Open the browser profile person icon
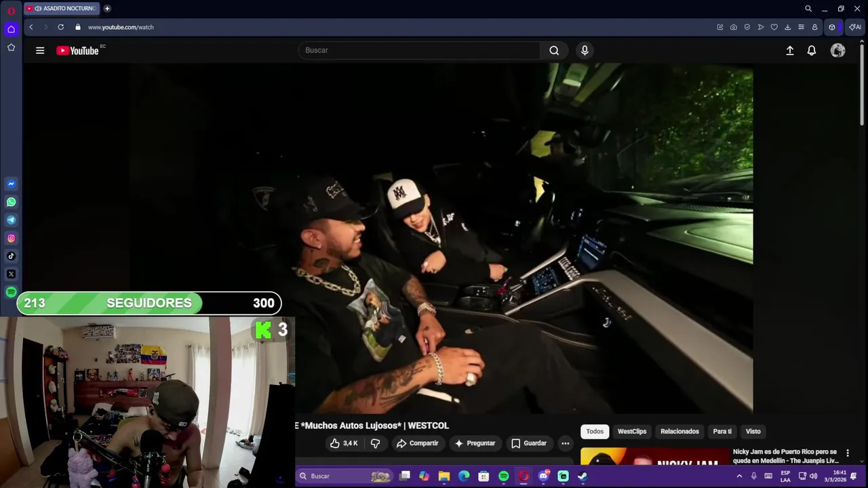Viewport: 868px width, 488px height. coord(814,27)
